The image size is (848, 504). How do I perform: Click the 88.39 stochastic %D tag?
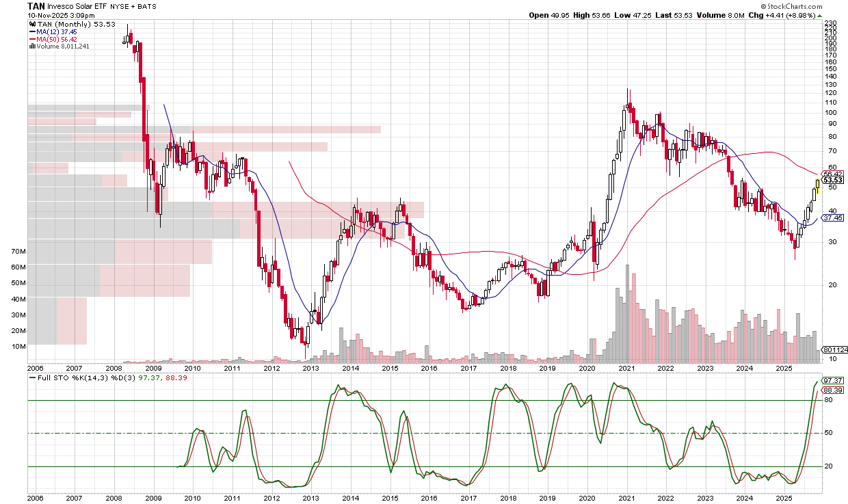point(834,390)
